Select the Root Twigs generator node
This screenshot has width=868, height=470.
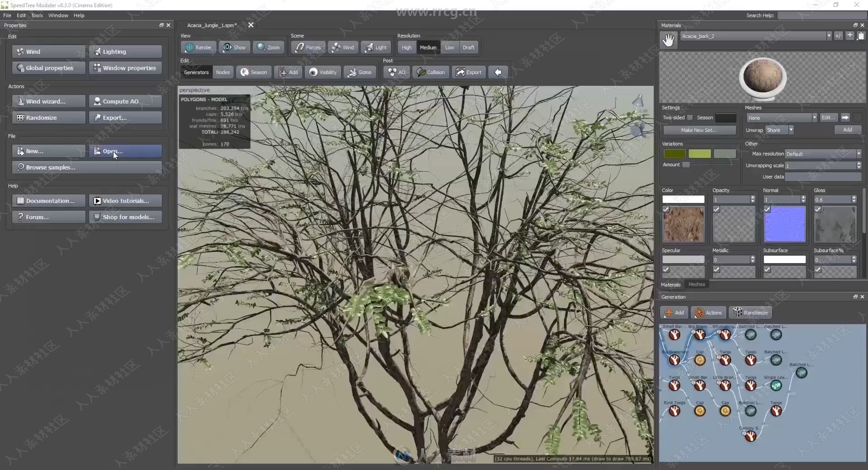click(675, 411)
